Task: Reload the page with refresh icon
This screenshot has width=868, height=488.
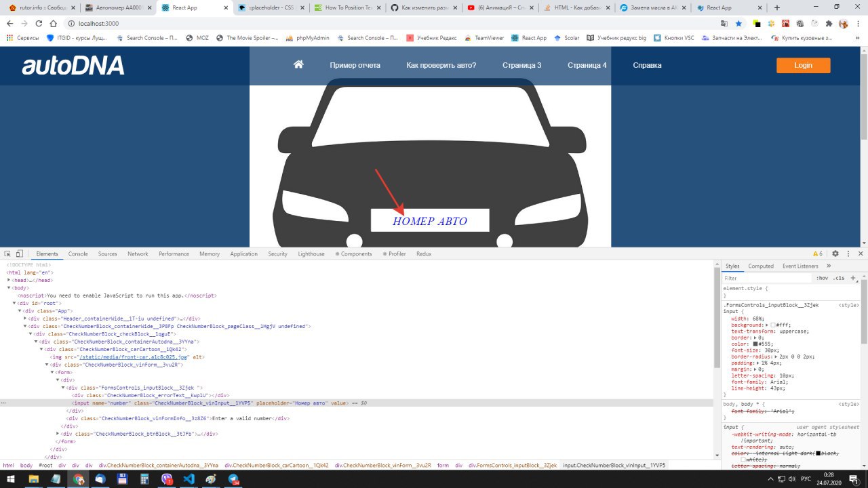Action: (39, 23)
